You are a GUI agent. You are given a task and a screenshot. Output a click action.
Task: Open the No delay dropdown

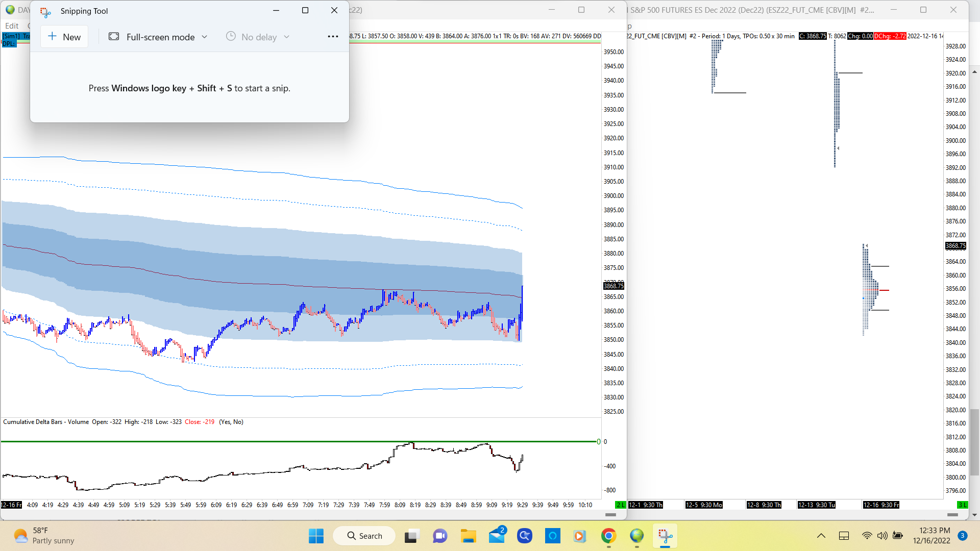tap(258, 37)
